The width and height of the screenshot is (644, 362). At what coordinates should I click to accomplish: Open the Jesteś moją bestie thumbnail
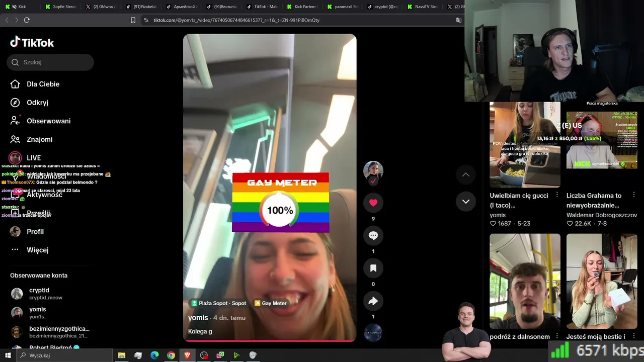coord(602,281)
